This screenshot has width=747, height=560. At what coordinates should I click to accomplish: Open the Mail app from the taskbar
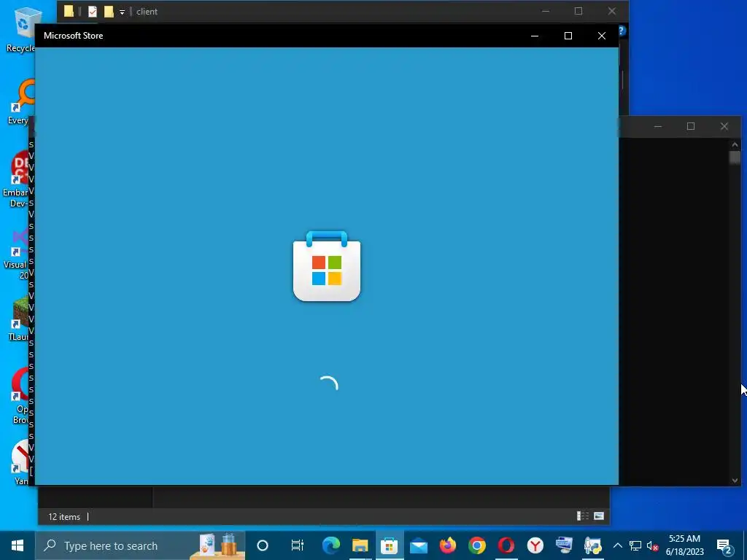pos(418,545)
